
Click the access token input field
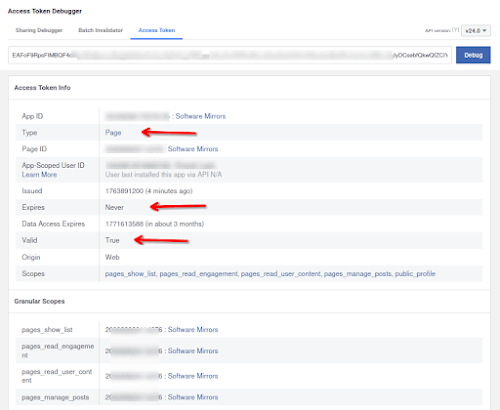[x=230, y=55]
